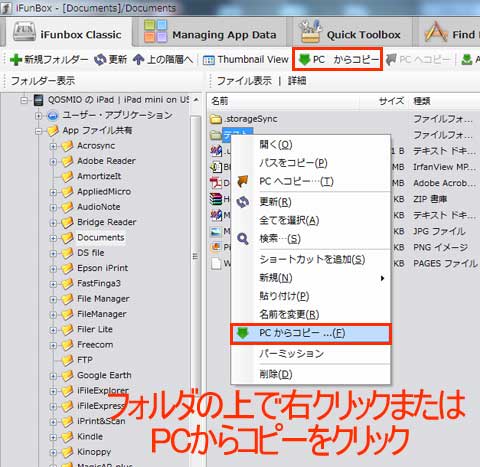This screenshot has width=480, height=467.
Task: Collapse the App ファイル共有 node
Action: click(x=39, y=131)
